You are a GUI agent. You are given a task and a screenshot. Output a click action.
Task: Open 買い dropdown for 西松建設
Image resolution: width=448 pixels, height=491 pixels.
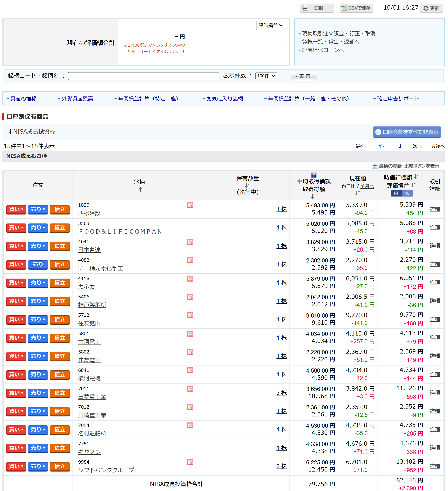(16, 209)
